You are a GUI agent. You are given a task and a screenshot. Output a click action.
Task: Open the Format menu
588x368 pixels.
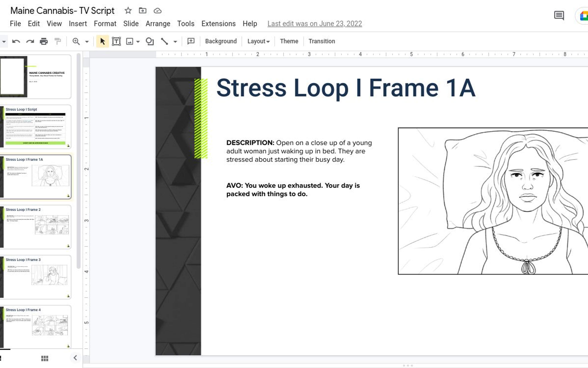pyautogui.click(x=105, y=24)
